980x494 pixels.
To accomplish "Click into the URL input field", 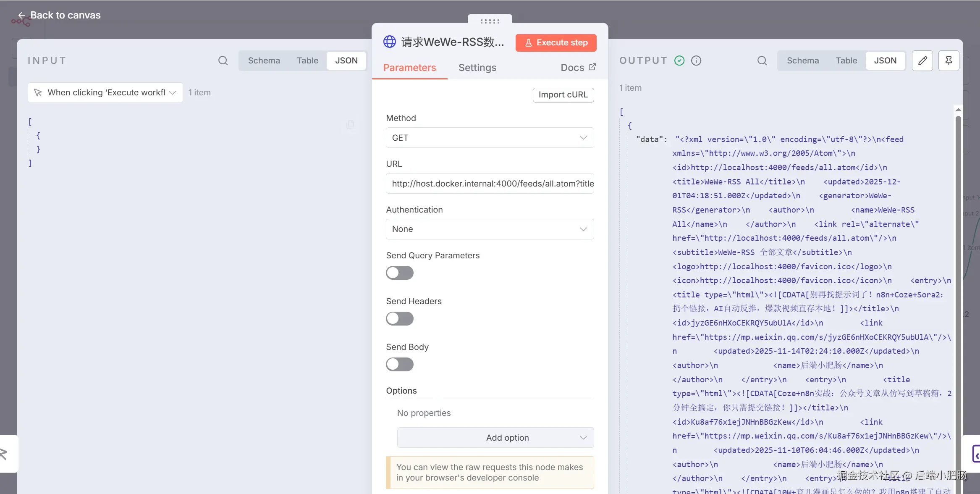I will pos(489,184).
